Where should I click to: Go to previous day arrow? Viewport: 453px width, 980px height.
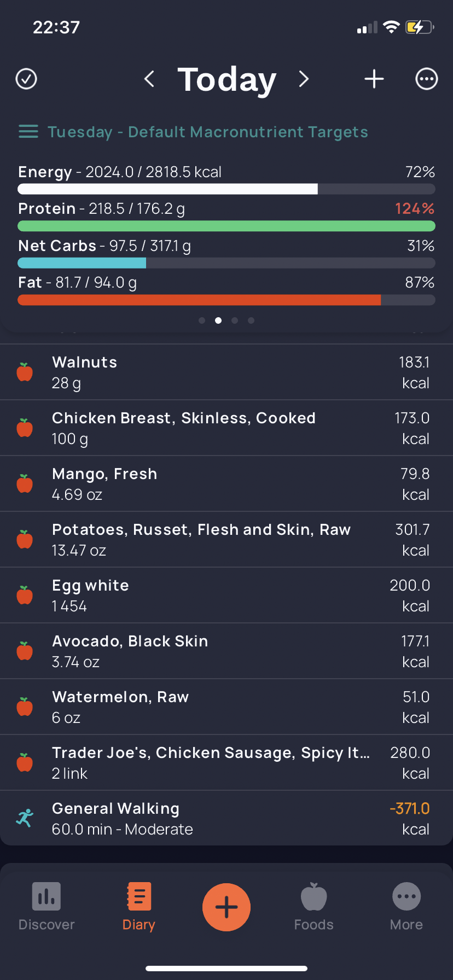[x=149, y=79]
